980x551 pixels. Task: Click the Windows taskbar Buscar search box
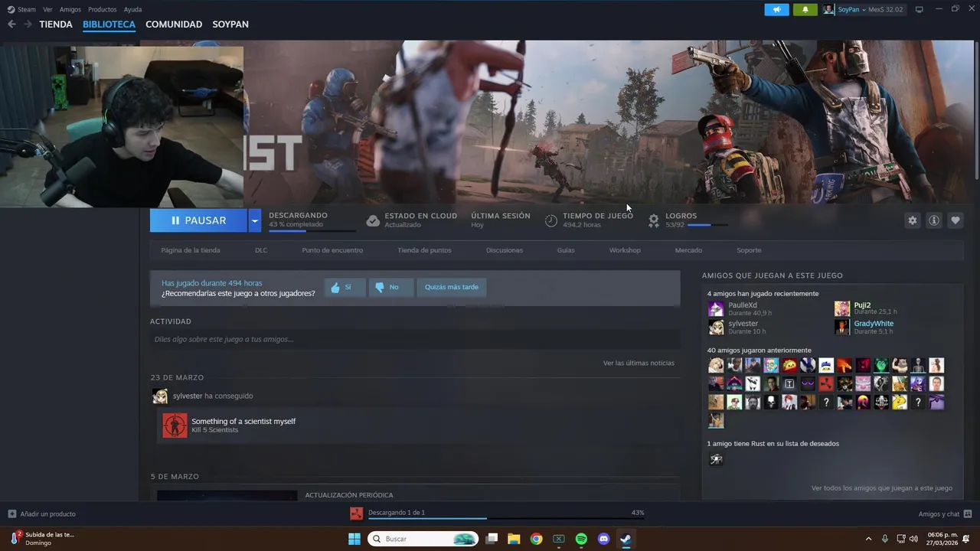(423, 539)
